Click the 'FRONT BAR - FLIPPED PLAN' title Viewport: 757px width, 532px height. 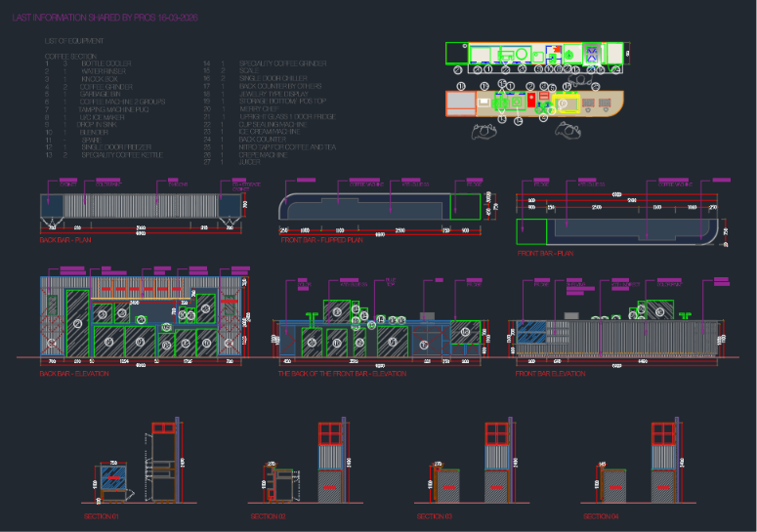(x=321, y=240)
